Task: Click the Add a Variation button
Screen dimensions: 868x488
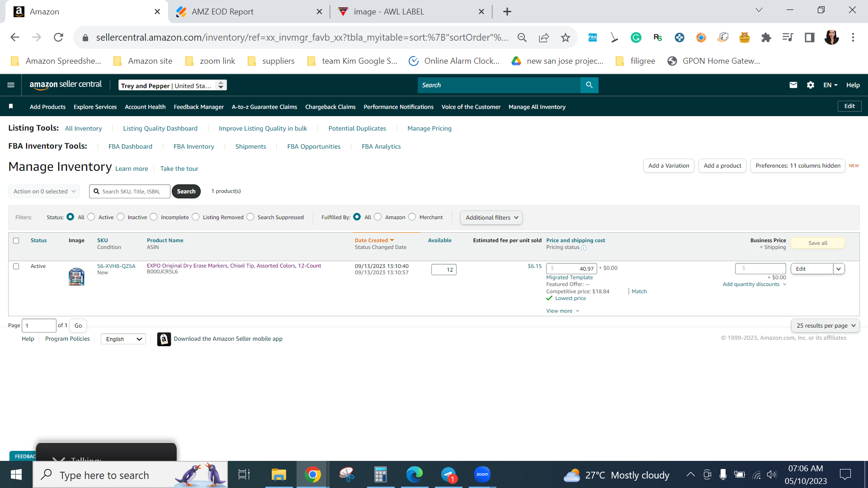Action: [x=669, y=166]
